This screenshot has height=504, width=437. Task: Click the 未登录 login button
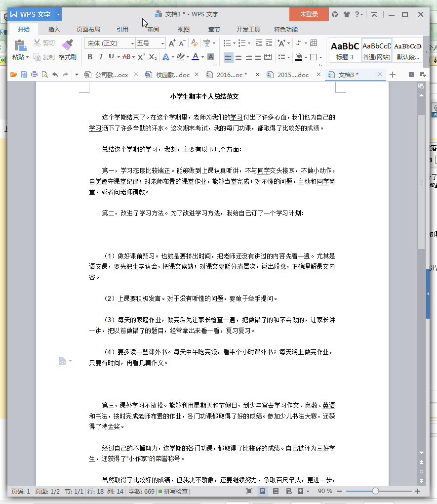309,15
